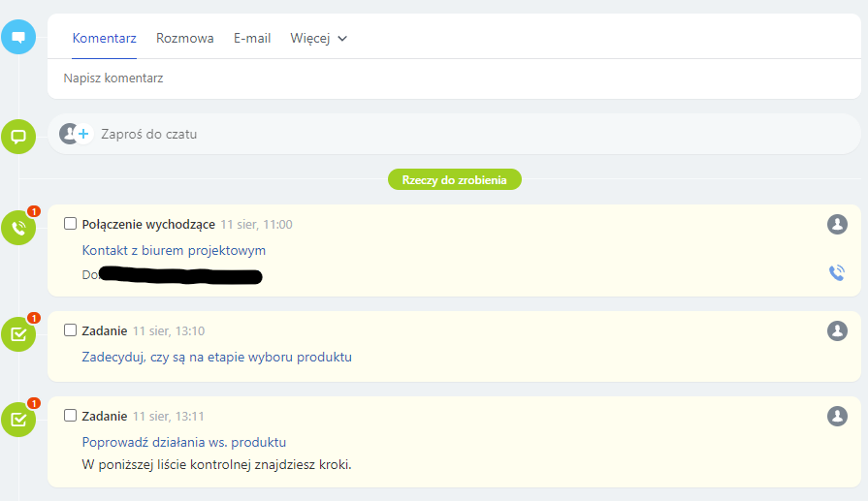Click green task icon for Poprowadź działania task
Viewport: 868px width, 501px height.
pyautogui.click(x=18, y=420)
